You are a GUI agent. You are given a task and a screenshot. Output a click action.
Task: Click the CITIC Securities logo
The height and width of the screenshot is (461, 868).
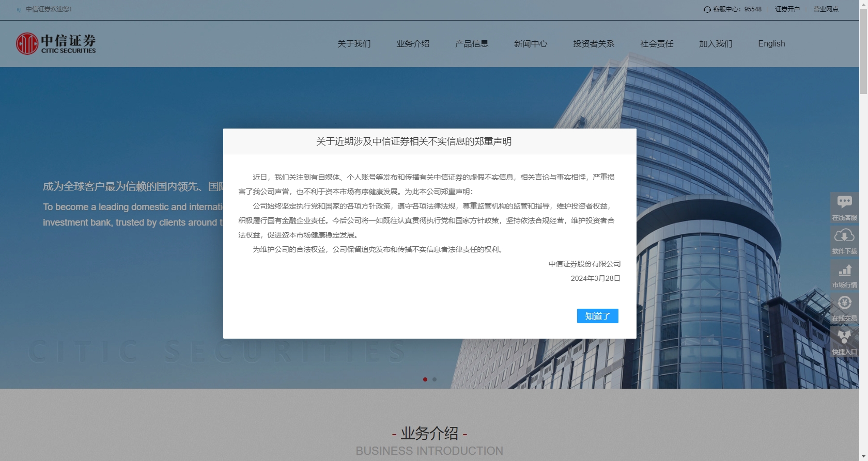coord(56,43)
